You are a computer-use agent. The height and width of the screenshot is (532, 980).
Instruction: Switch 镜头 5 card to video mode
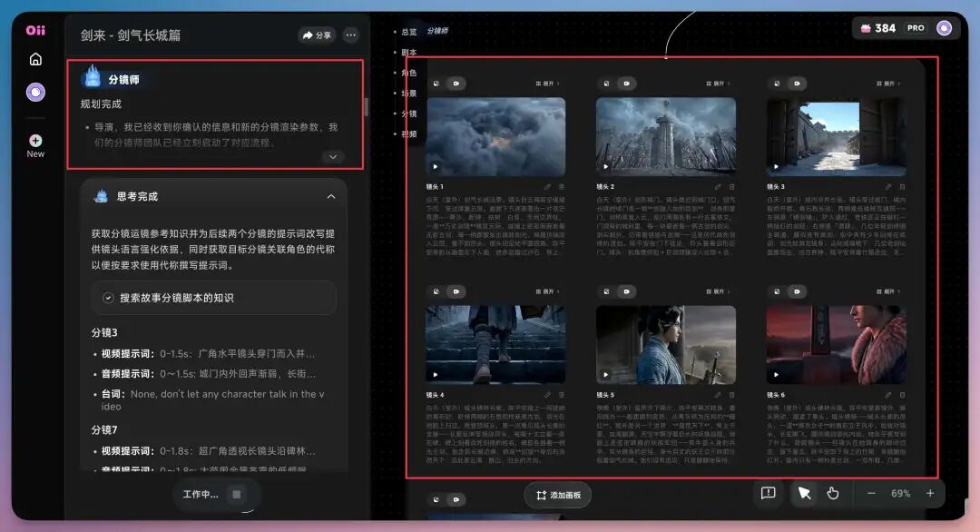(x=626, y=291)
